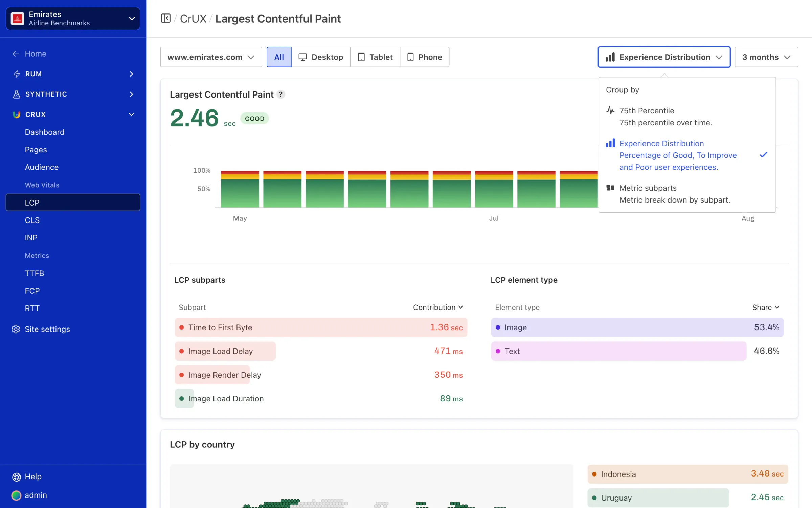Viewport: 812px width, 508px height.
Task: Select LCP in the sidebar
Action: click(x=73, y=203)
